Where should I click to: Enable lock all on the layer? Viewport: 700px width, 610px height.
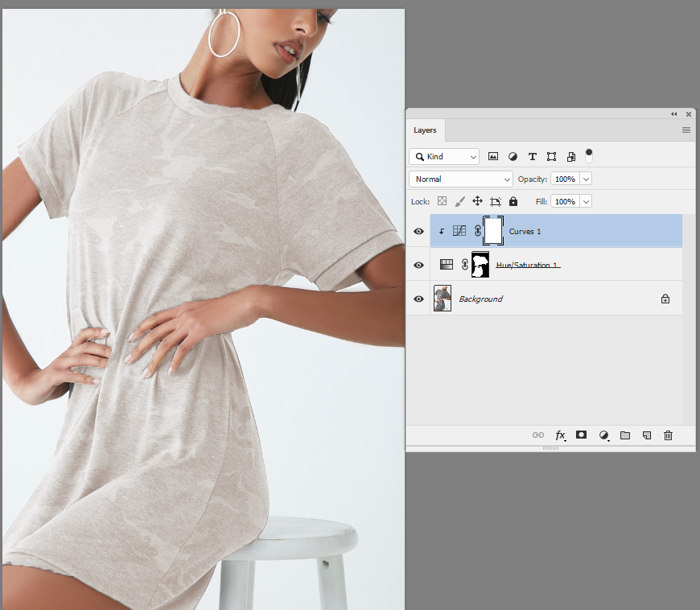click(513, 201)
